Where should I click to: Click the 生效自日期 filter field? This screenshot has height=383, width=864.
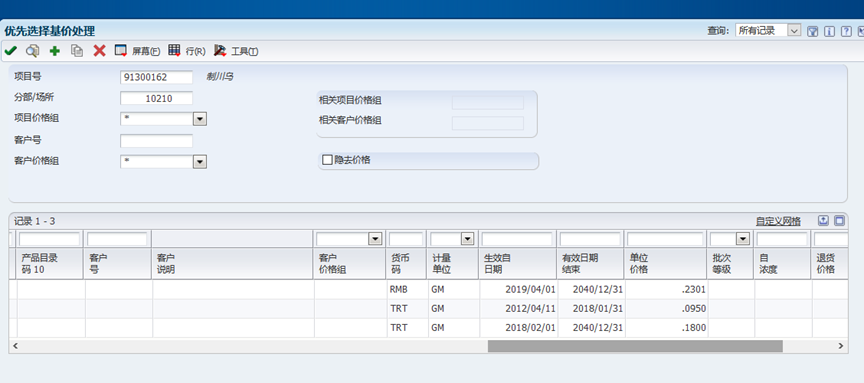tap(517, 239)
